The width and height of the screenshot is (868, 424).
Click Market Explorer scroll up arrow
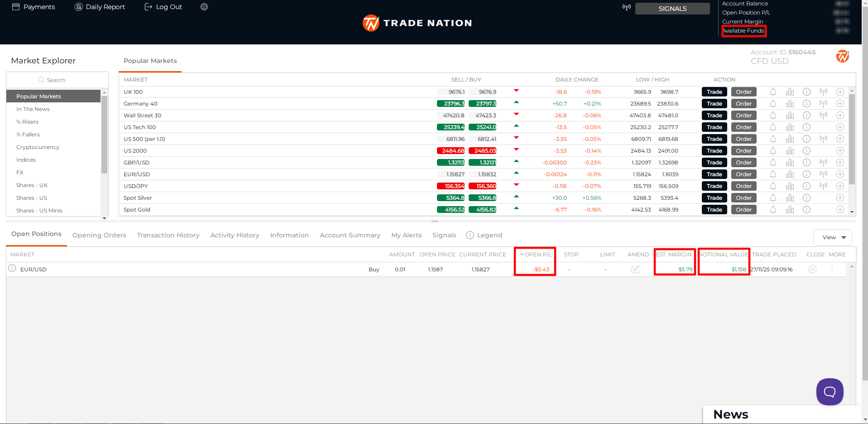pos(105,93)
